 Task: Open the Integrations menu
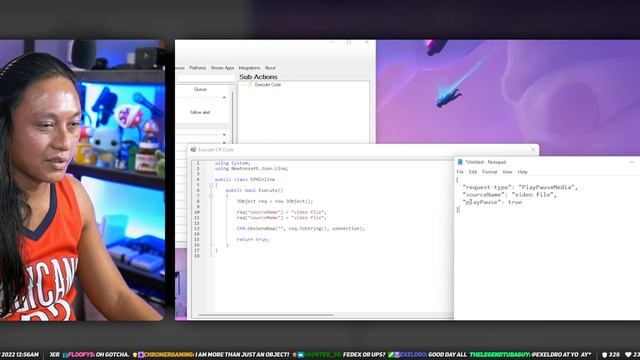point(249,68)
